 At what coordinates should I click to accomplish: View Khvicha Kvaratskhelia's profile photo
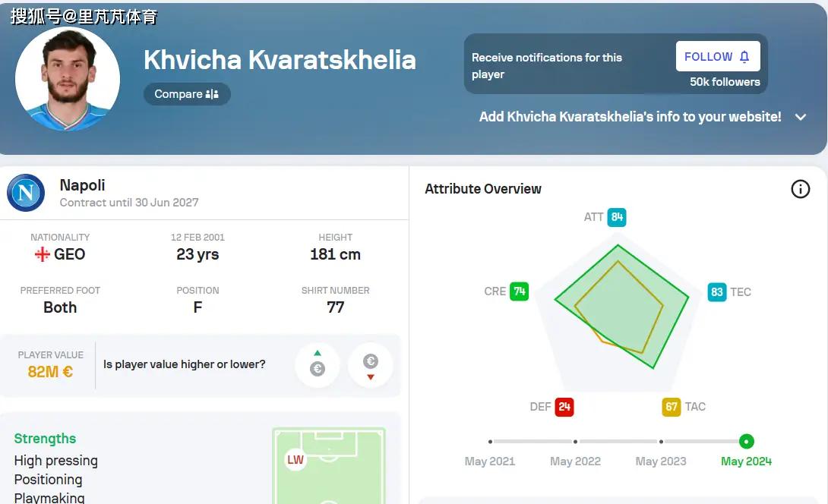(x=68, y=79)
